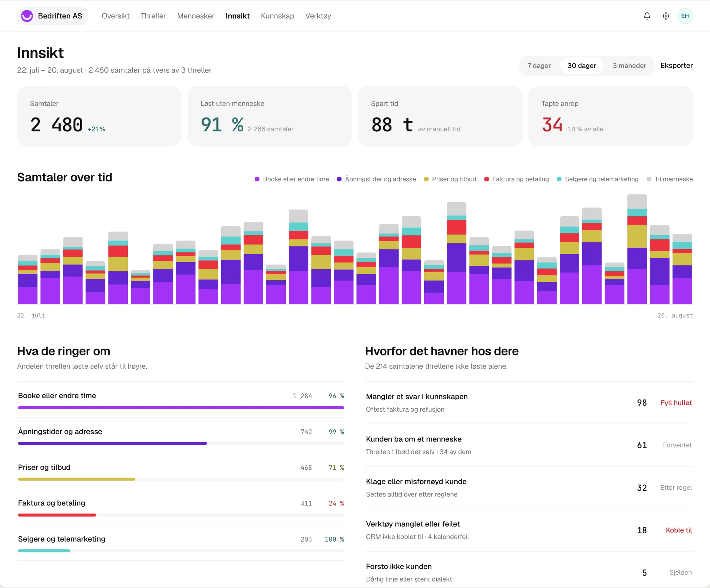Go to the Oversikt tab
This screenshot has height=588, width=710.
coord(116,16)
